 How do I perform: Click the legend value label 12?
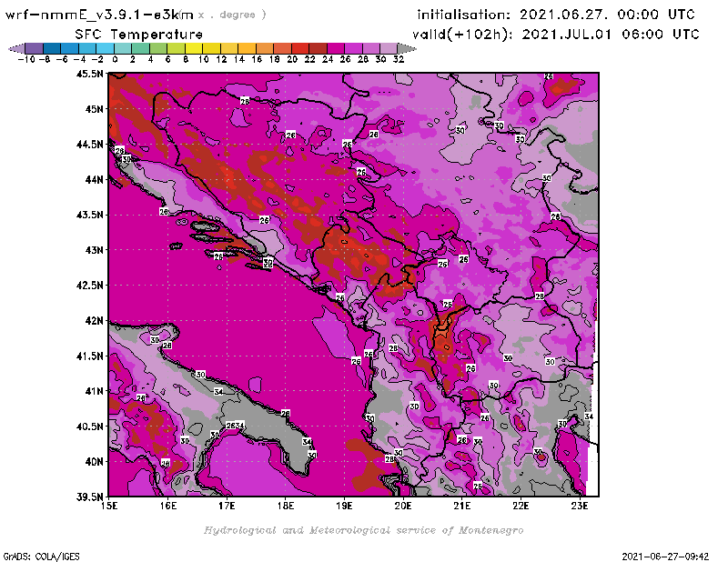pyautogui.click(x=221, y=59)
